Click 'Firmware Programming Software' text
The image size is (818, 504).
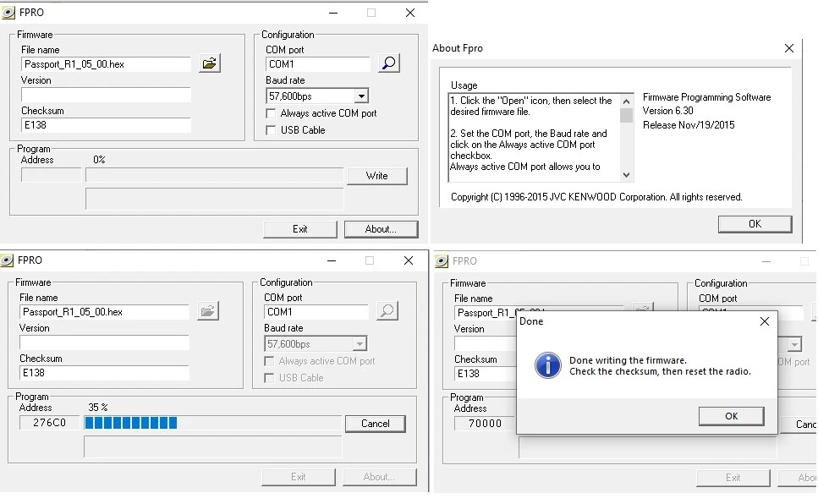coord(706,97)
